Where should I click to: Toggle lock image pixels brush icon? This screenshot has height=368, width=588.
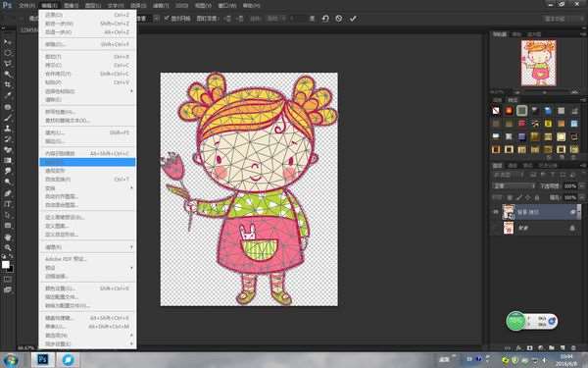tap(519, 197)
